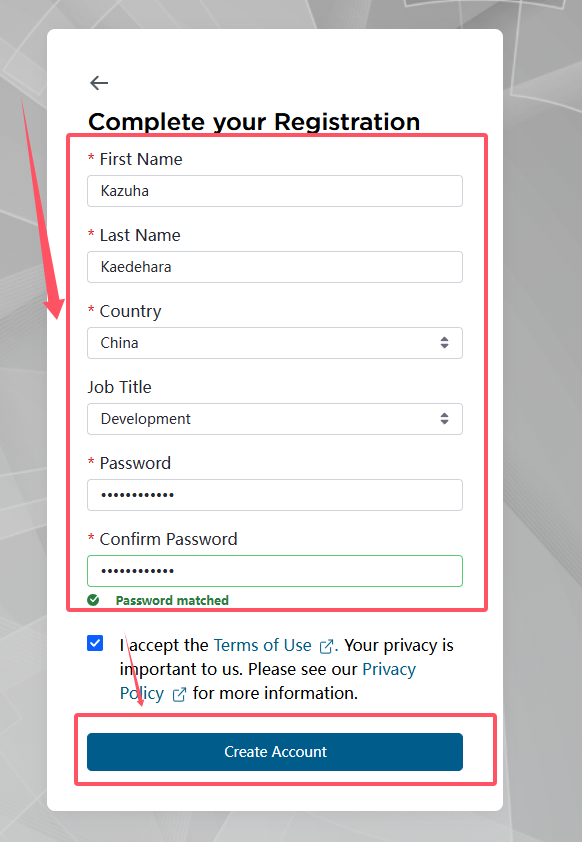The width and height of the screenshot is (582, 842).
Task: Focus the Last Name field containing Kaedehara
Action: (x=275, y=267)
